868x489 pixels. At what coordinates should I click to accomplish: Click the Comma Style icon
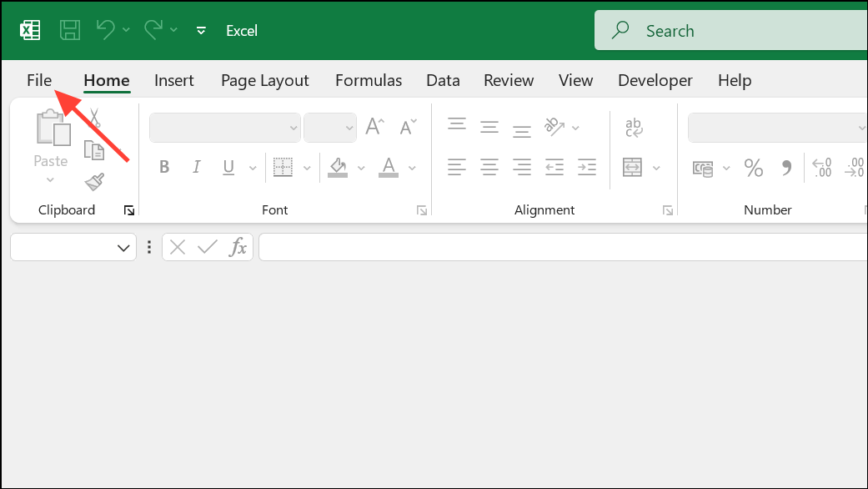coord(786,167)
